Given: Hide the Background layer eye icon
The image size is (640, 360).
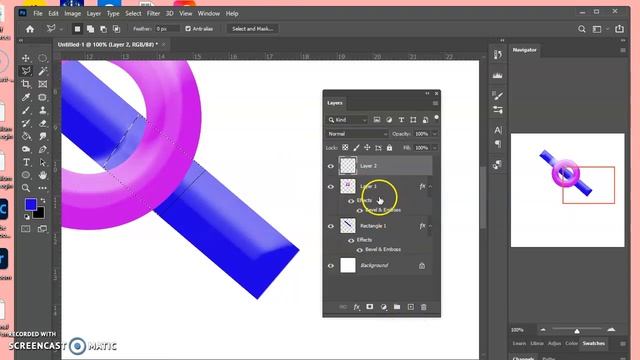Looking at the screenshot, I should (x=331, y=266).
